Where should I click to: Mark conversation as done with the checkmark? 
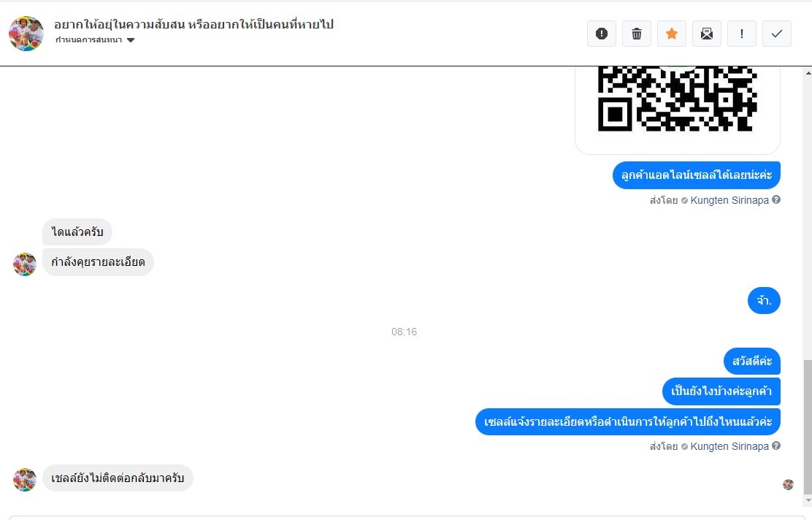click(777, 34)
